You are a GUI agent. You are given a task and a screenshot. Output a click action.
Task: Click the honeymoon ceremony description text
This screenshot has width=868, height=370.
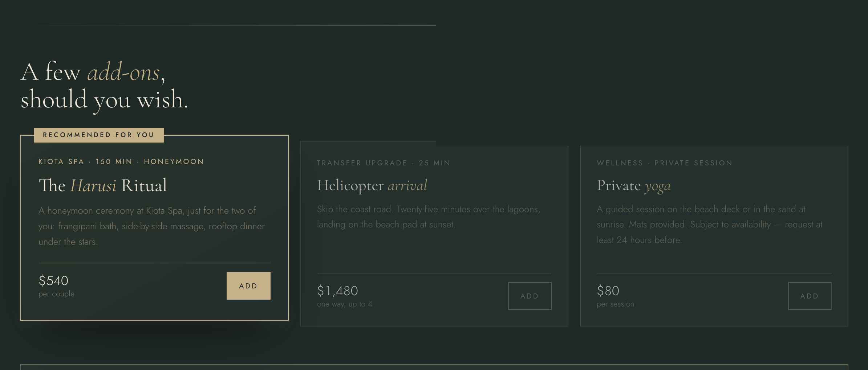click(152, 226)
